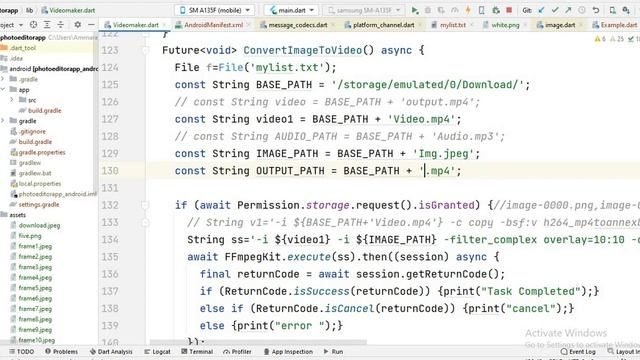The image size is (640, 360).
Task: Open the Device Manager icon
Action: [613, 10]
